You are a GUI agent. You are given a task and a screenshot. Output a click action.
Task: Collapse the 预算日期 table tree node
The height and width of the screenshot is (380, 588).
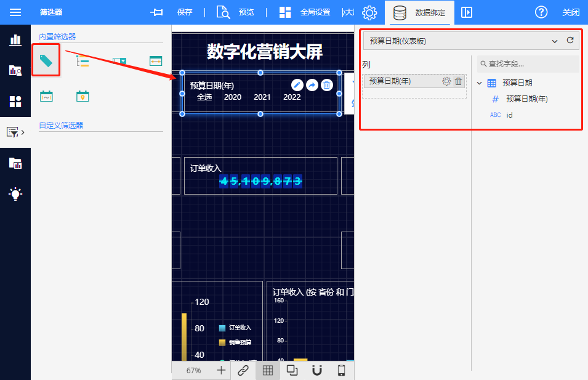coord(480,83)
